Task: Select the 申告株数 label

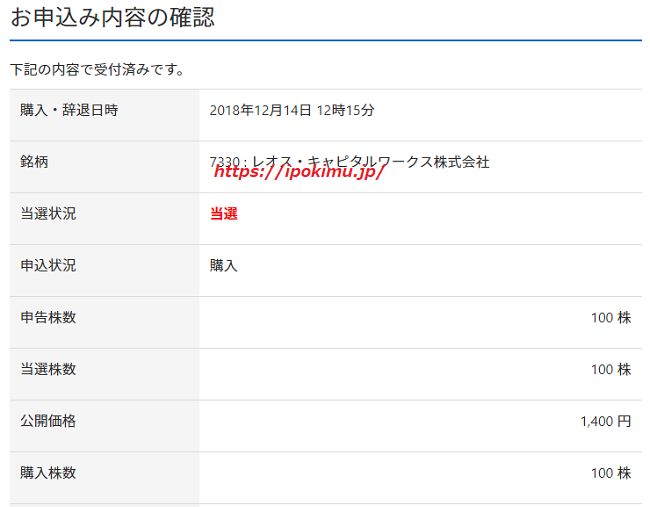Action: 48,317
